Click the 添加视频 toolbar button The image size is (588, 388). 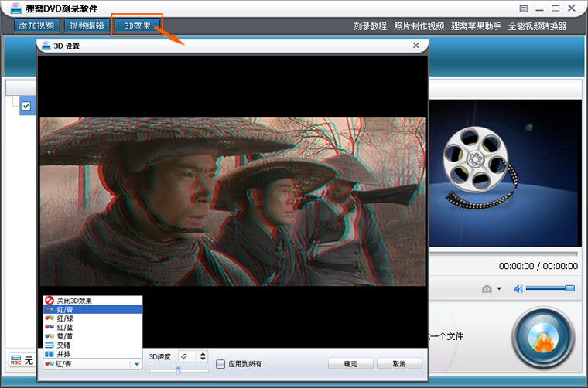(x=37, y=26)
